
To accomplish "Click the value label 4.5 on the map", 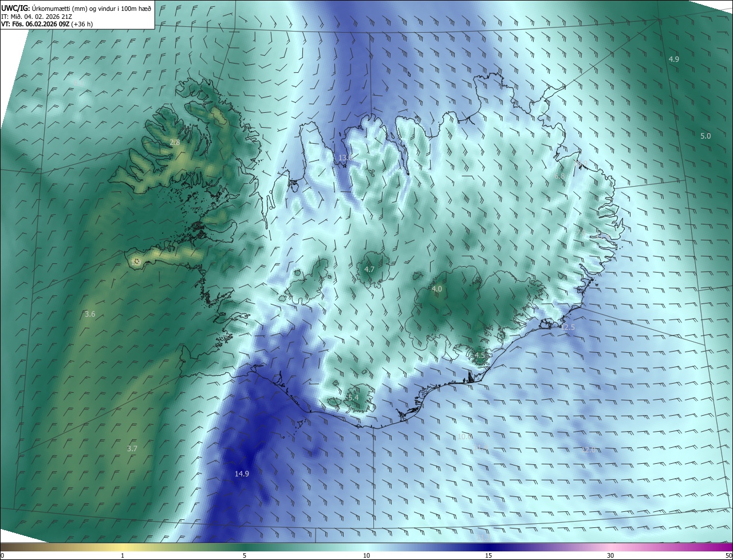I will pyautogui.click(x=480, y=355).
